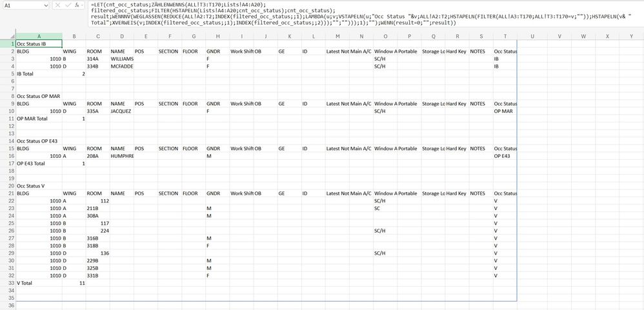Screen dimensions: 644x310
Task: Open the Name Box dropdown arrow
Action: point(46,5)
